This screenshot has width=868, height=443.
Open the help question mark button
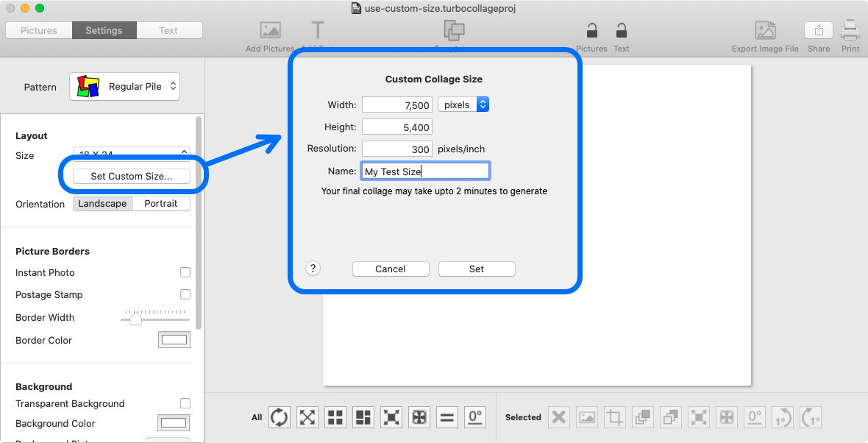pyautogui.click(x=313, y=269)
